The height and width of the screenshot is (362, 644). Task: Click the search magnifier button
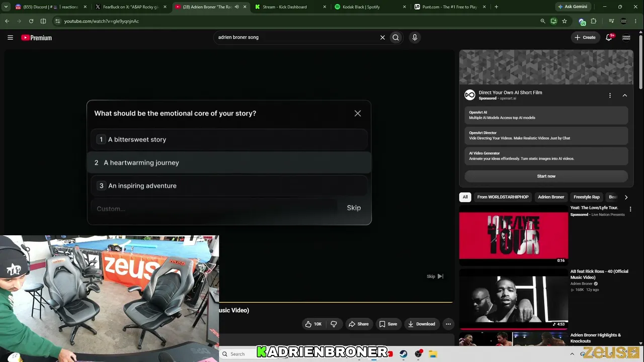pyautogui.click(x=396, y=37)
